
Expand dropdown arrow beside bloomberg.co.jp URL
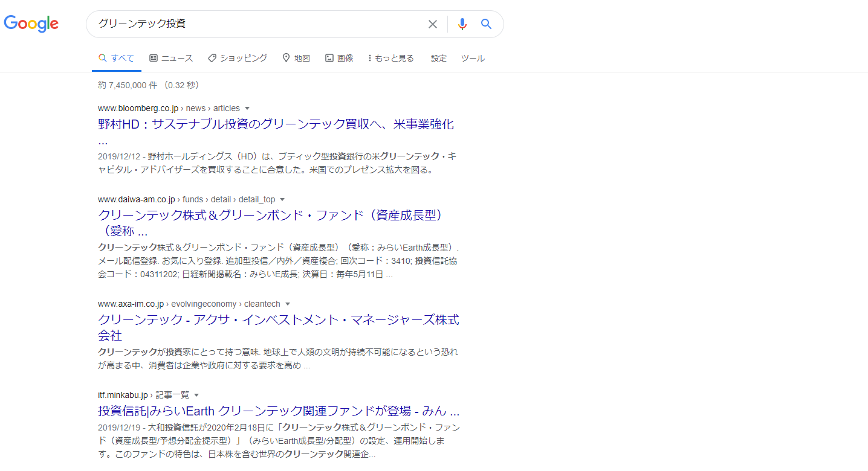(x=247, y=109)
